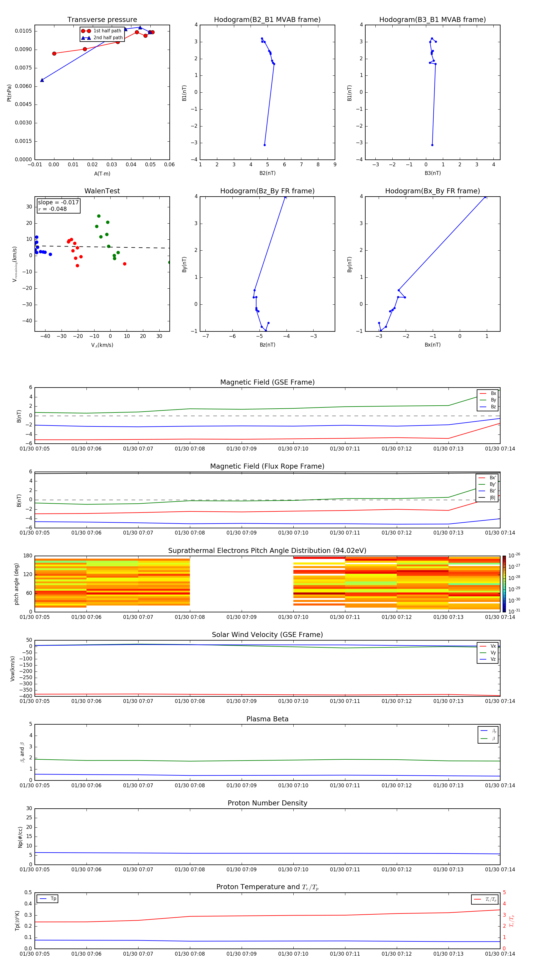The width and height of the screenshot is (535, 980).
Task: Click the Te/Tp legend in Proton Temperature plot
Action: pos(485,899)
